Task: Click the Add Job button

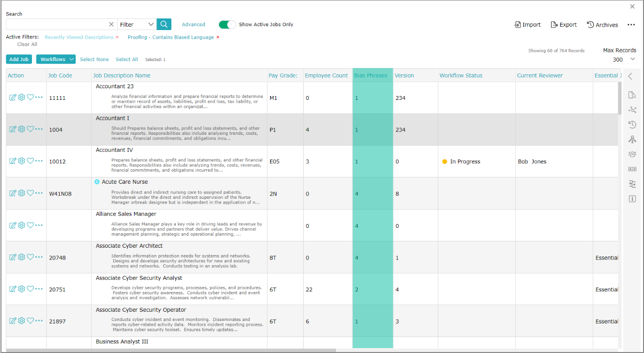Action: [x=19, y=59]
